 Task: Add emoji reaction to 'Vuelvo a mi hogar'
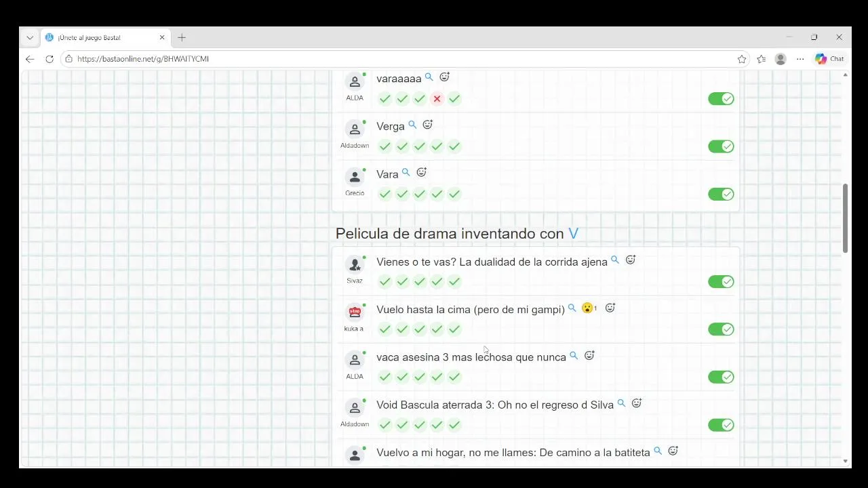(x=673, y=451)
